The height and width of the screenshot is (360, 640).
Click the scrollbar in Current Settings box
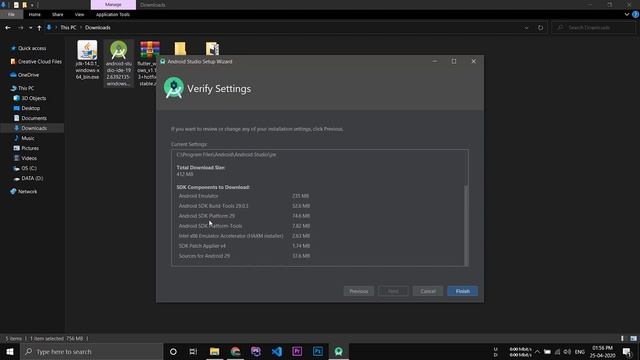tap(466, 225)
